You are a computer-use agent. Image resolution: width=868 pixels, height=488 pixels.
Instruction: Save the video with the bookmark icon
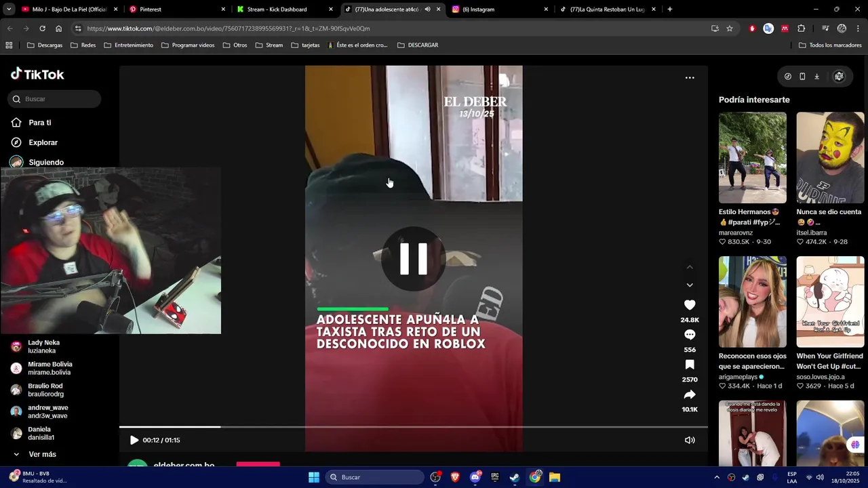(x=690, y=365)
